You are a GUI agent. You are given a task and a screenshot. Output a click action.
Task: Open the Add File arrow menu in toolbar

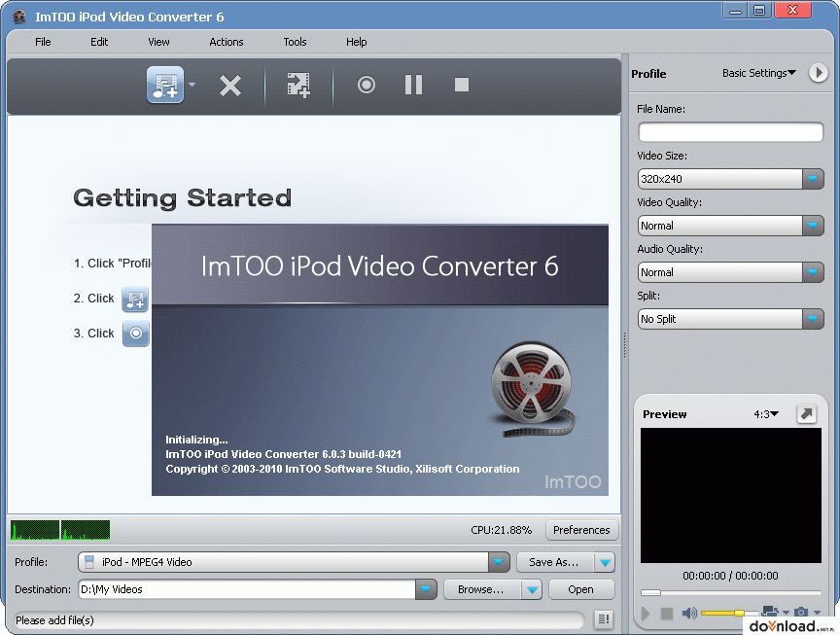(192, 85)
